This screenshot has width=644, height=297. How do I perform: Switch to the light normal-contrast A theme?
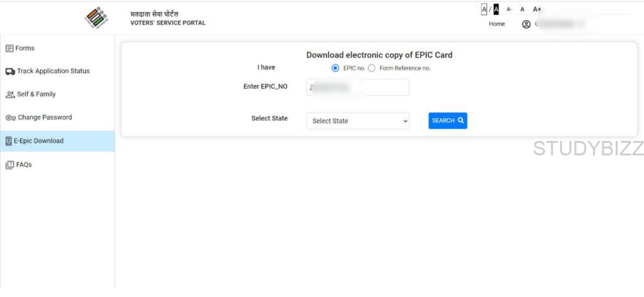point(484,9)
